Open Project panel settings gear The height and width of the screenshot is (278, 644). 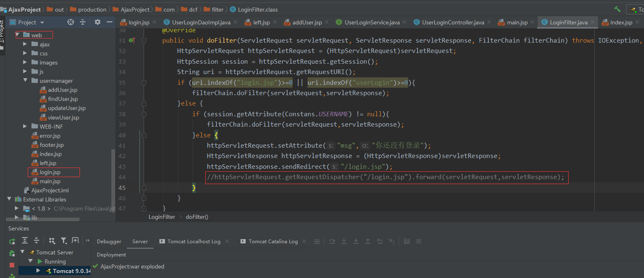point(98,22)
